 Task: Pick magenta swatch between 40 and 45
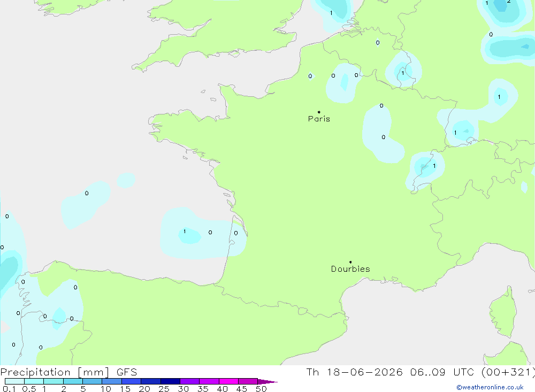coord(228,381)
